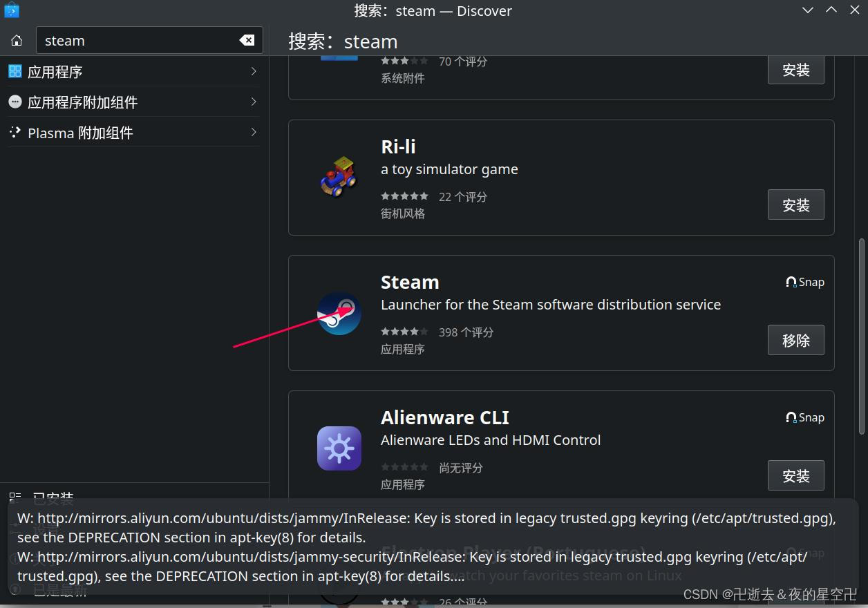Expand the 应用程序附加组件 chevron arrow
Viewport: 868px width, 608px height.
(254, 102)
